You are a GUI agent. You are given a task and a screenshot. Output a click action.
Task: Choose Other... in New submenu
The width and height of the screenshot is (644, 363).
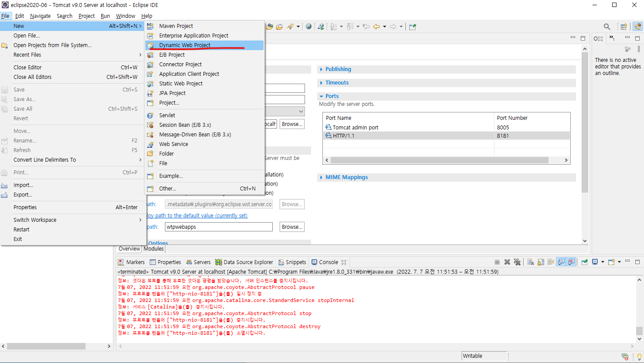click(x=204, y=189)
